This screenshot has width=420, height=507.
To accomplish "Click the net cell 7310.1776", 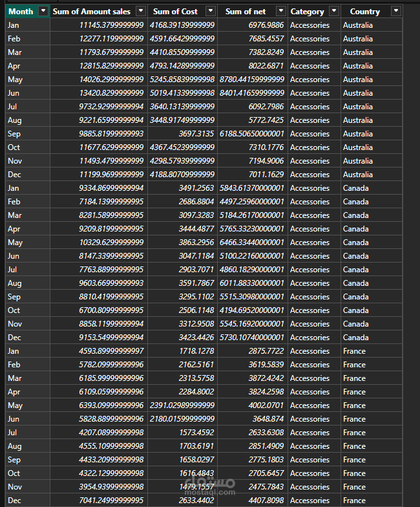I will coord(253,147).
